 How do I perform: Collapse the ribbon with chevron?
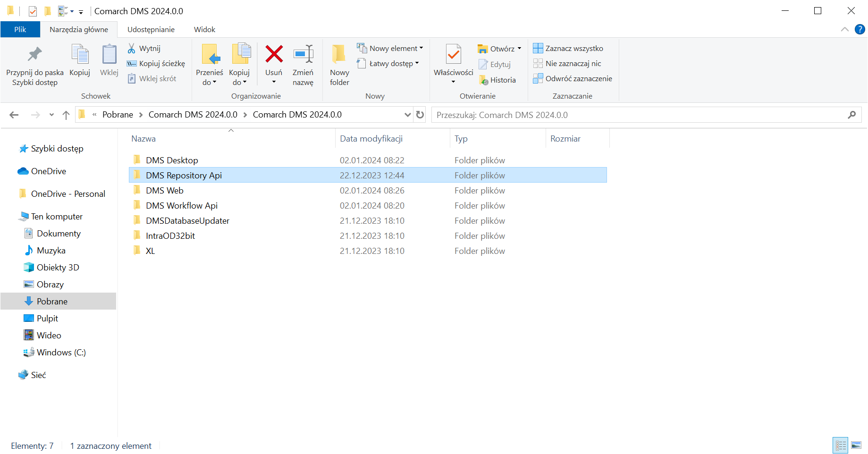pos(845,29)
